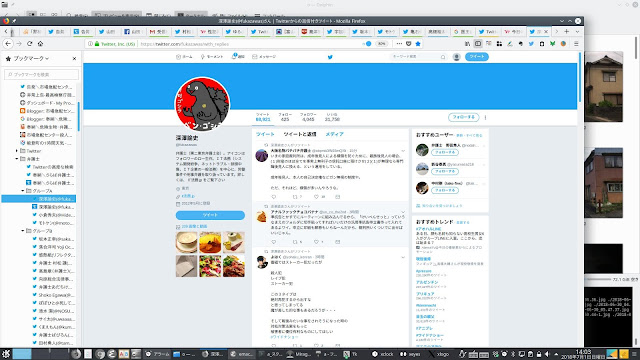
Task: Go to Twitter Home in top nav
Action: (x=184, y=57)
